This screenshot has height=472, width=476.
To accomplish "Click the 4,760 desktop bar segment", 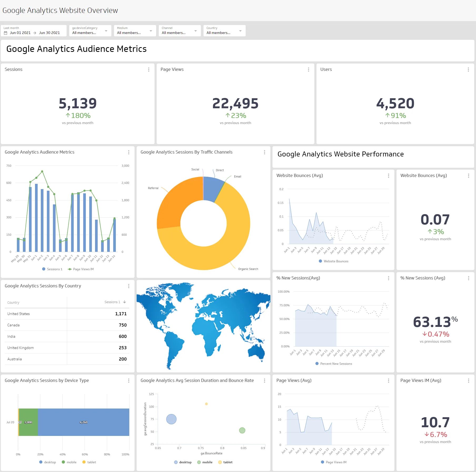I will (x=83, y=422).
